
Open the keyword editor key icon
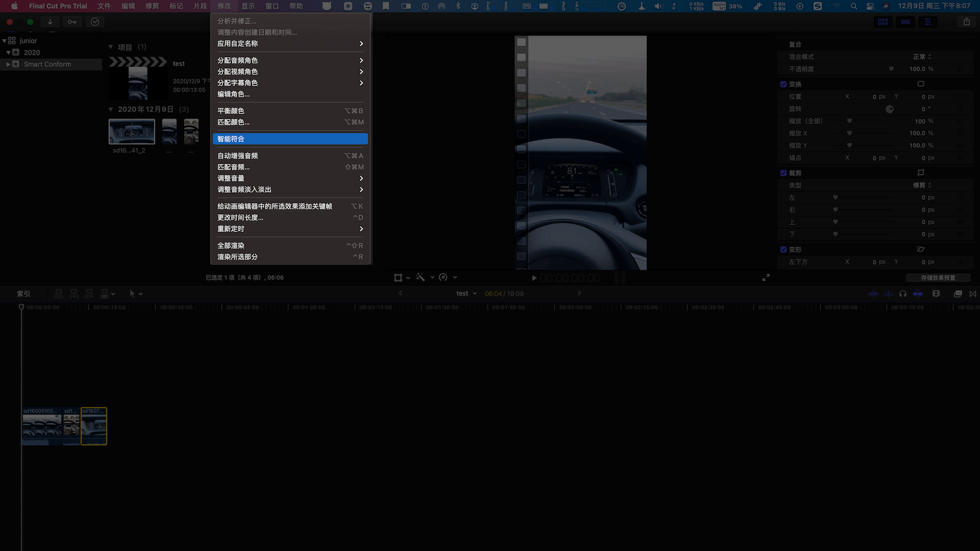(x=72, y=22)
